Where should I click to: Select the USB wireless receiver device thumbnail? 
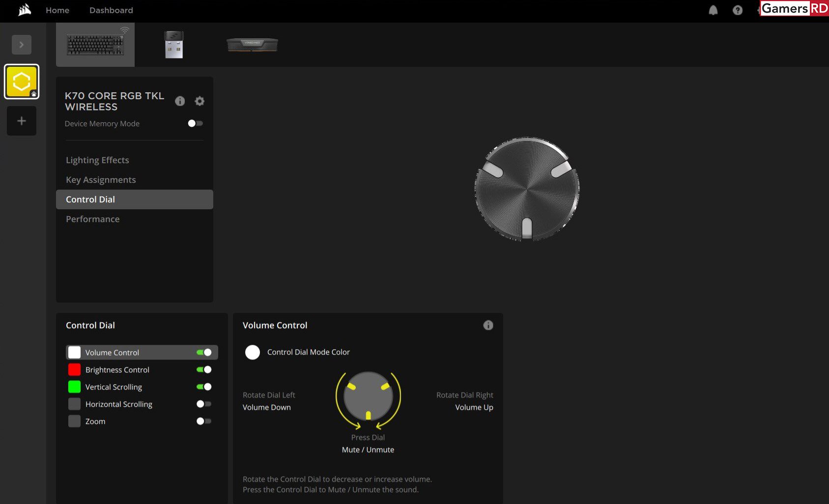(174, 45)
